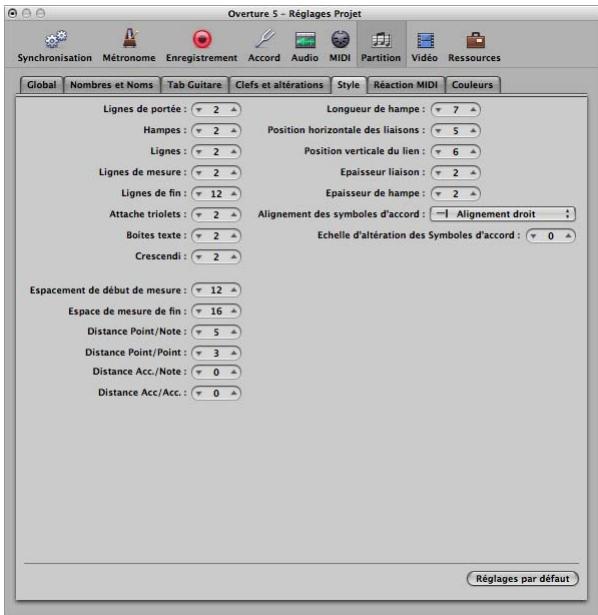Decrease Lignes de mesure value
Screen dimensions: 598x615
coord(199,173)
